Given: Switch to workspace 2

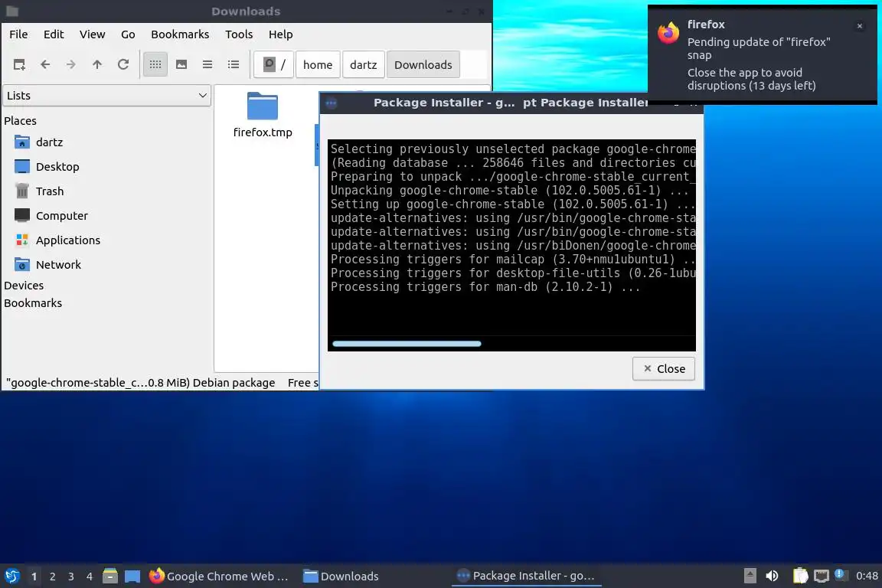Looking at the screenshot, I should (53, 577).
